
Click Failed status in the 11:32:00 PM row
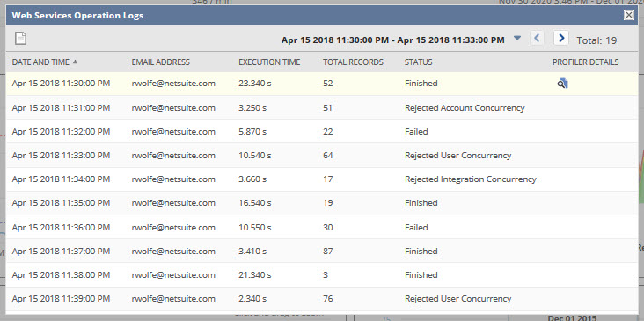[x=416, y=132]
